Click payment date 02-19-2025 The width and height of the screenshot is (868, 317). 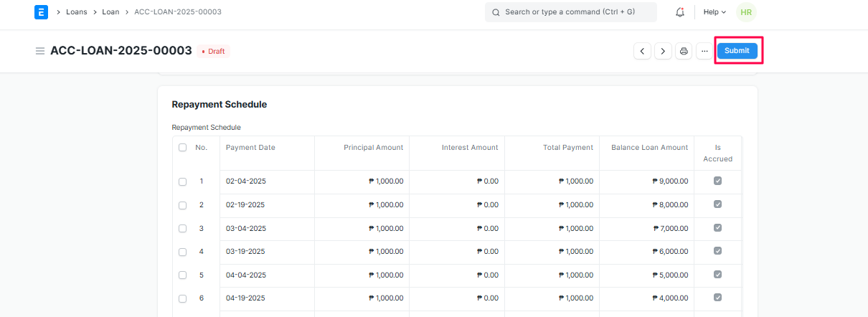(x=245, y=205)
